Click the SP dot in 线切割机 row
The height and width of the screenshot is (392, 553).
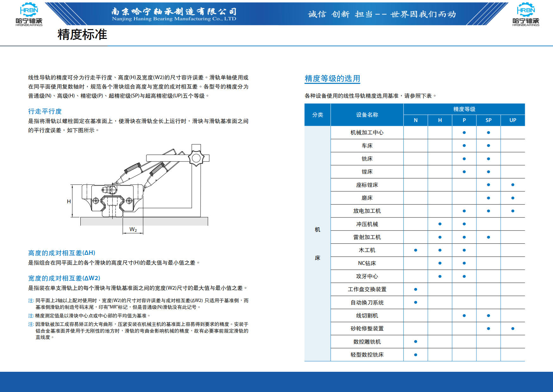tap(488, 315)
